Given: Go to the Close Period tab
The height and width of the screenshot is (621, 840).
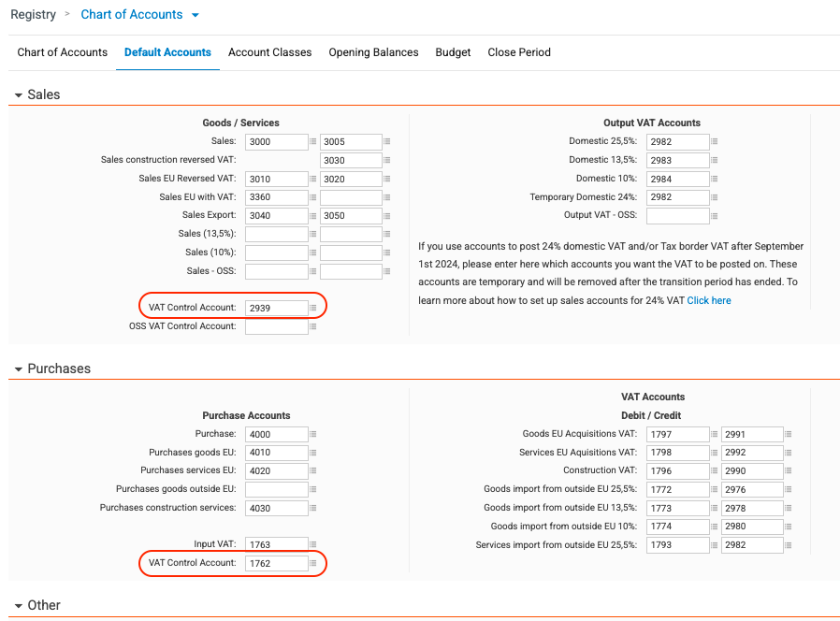Looking at the screenshot, I should click(x=519, y=52).
